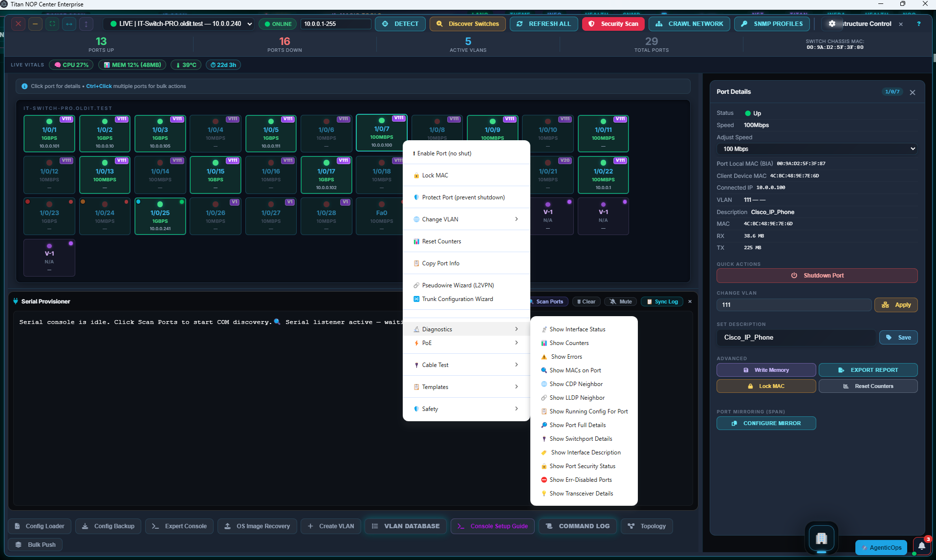Expand the Change VLAN submenu
The width and height of the screenshot is (936, 560).
click(466, 219)
